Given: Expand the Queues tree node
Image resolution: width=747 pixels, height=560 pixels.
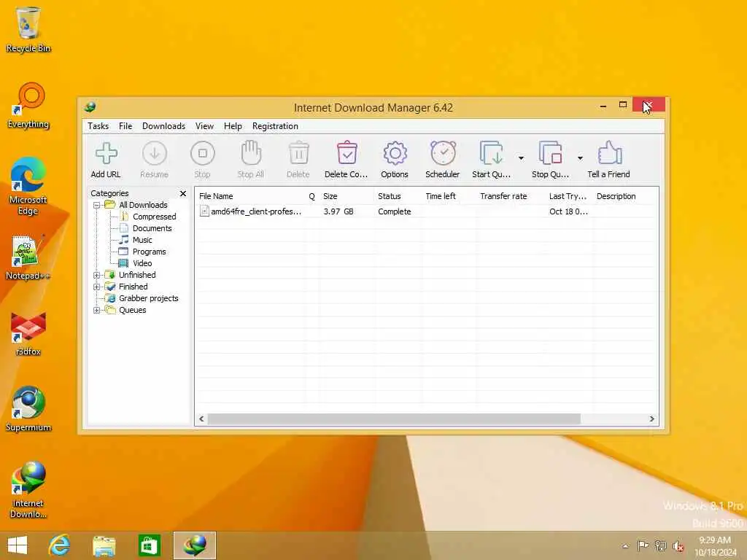Looking at the screenshot, I should (x=96, y=311).
